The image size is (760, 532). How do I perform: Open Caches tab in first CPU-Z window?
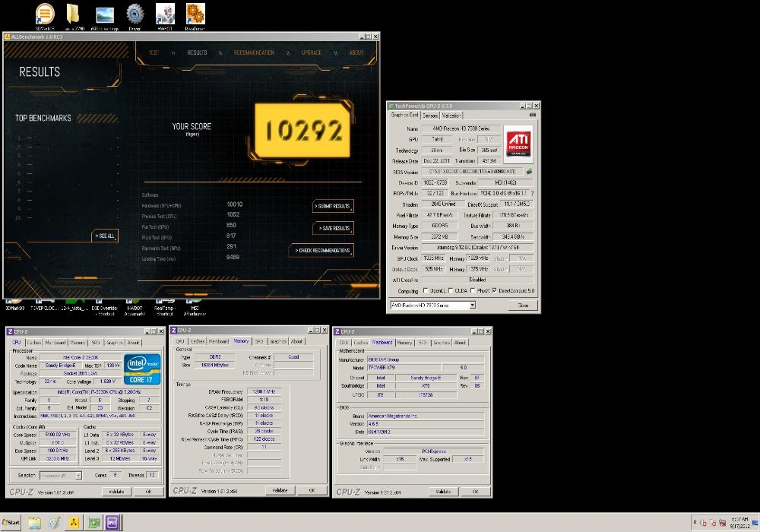34,343
